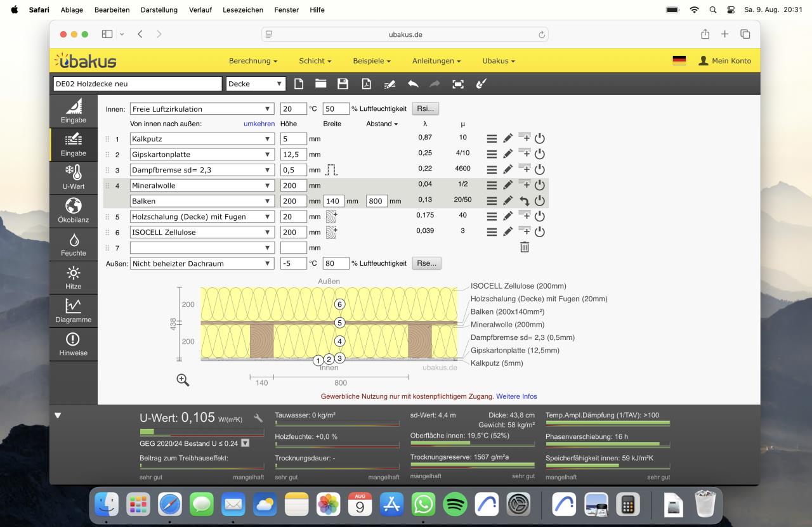Open the PDF export icon
812x527 pixels.
pos(366,84)
